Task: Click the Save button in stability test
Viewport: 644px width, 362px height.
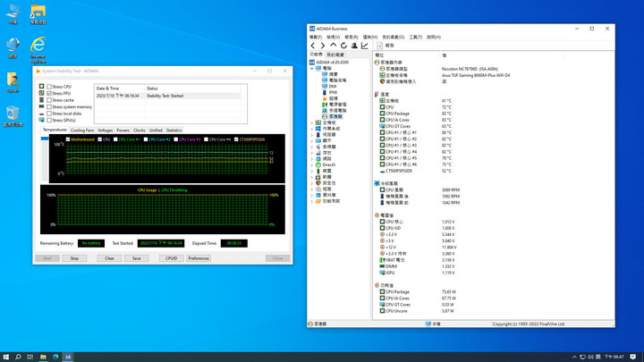Action: tap(136, 258)
